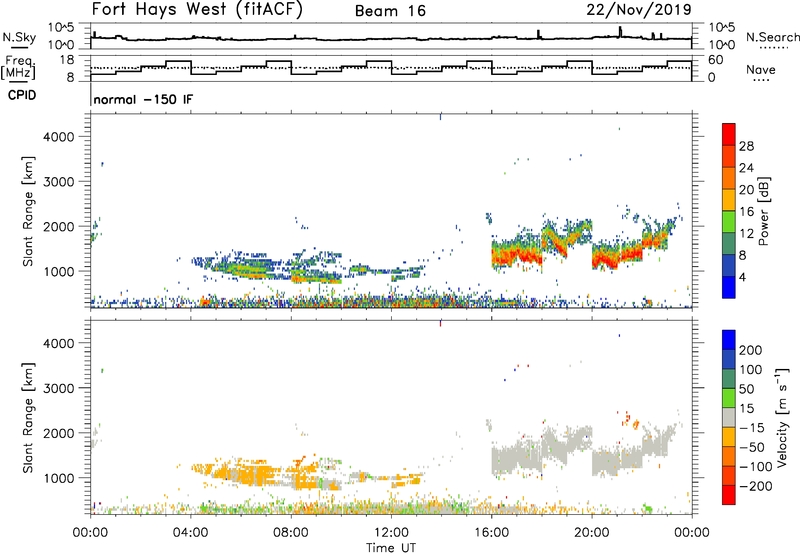Click the 'N.Sky' legend label
Image resolution: width=800 pixels, height=554 pixels.
pyautogui.click(x=19, y=37)
